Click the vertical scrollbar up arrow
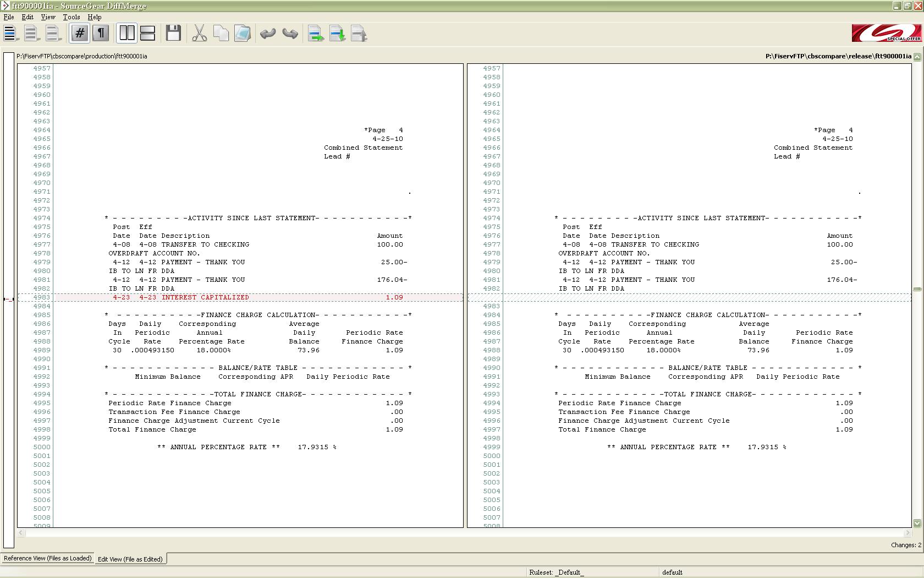 pyautogui.click(x=917, y=56)
